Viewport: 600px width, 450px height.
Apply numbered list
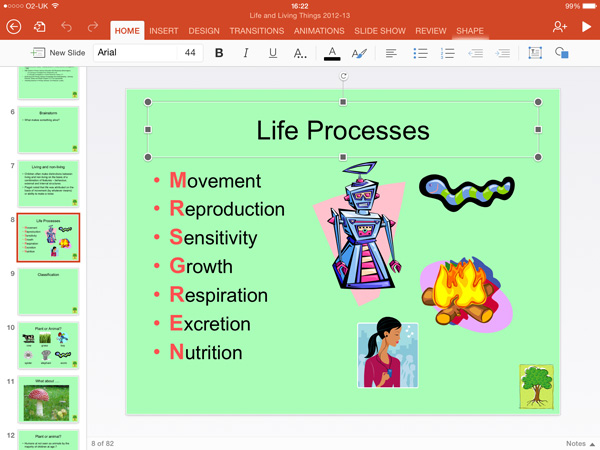447,53
